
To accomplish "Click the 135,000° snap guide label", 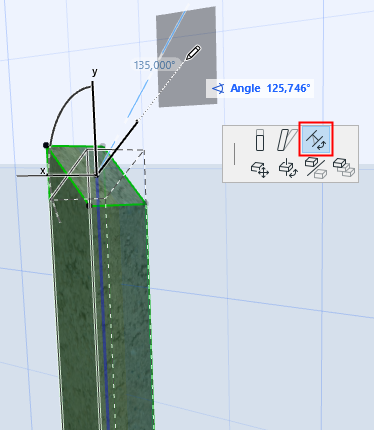I will coord(154,65).
